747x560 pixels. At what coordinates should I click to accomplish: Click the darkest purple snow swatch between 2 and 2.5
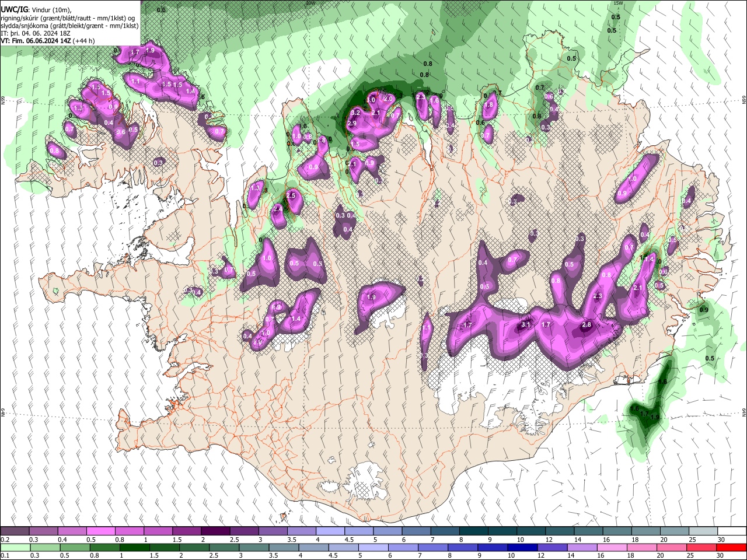[x=216, y=531]
